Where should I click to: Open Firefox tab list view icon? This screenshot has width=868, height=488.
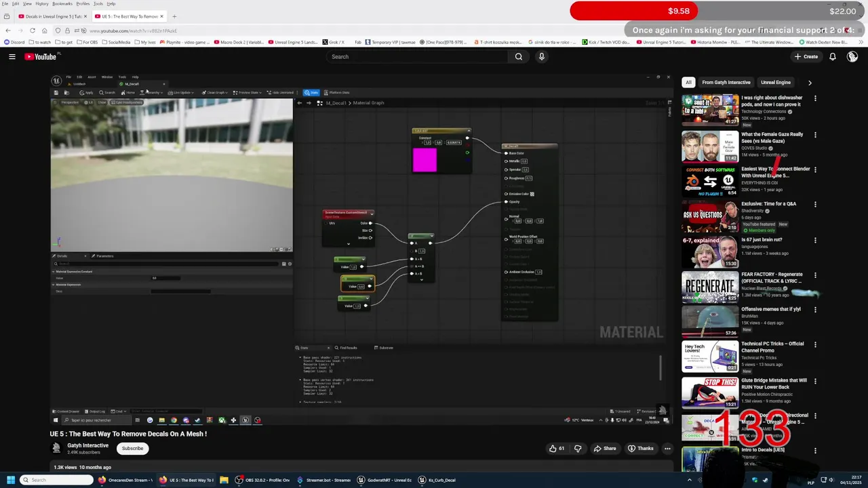click(x=7, y=16)
